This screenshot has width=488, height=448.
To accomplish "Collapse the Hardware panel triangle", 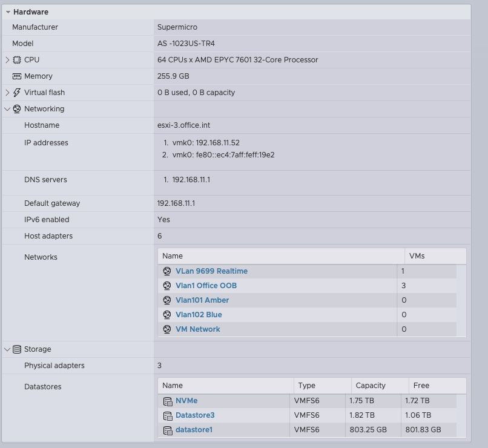I will pos(8,12).
